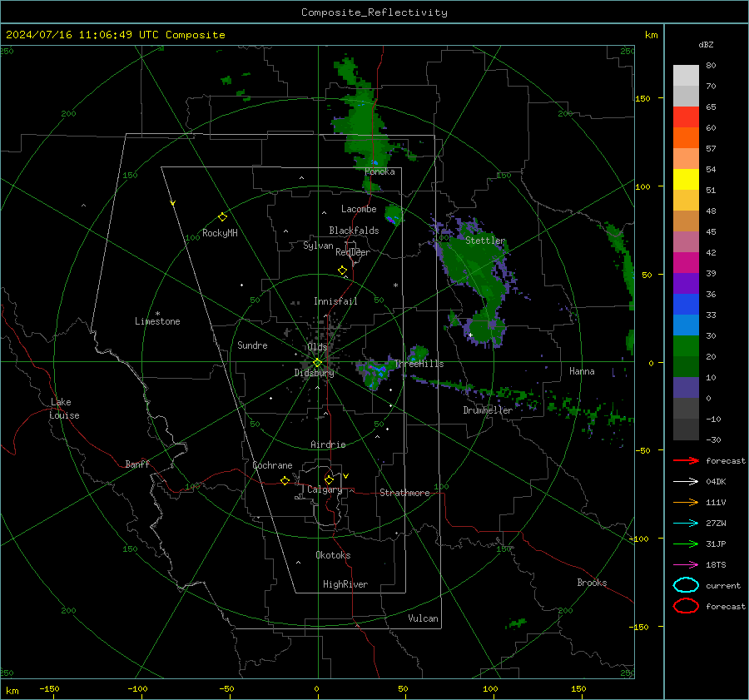The width and height of the screenshot is (749, 700).
Task: Click the Innisfail town label
Action: (x=335, y=301)
